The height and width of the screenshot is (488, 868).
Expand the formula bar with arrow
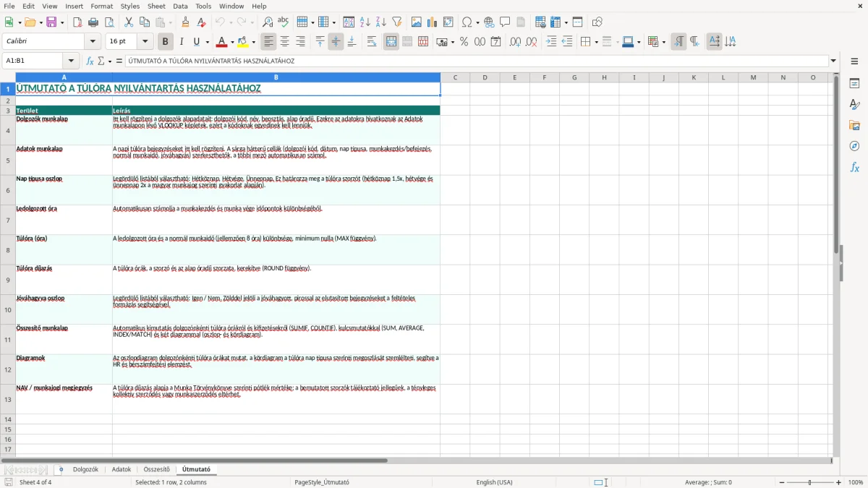[x=833, y=61]
